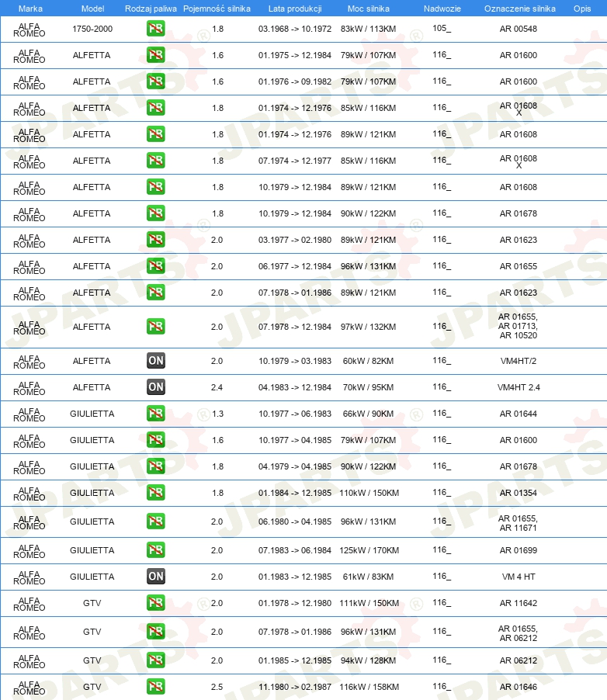Screen dimensions: 607x700
Task: Click petrol icon for AR 01655, AR 11671 row
Action: click(x=156, y=522)
